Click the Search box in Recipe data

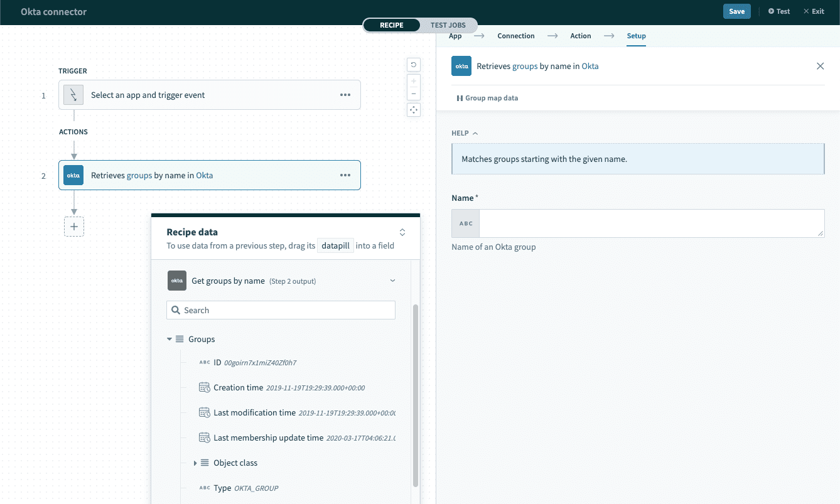tap(281, 309)
